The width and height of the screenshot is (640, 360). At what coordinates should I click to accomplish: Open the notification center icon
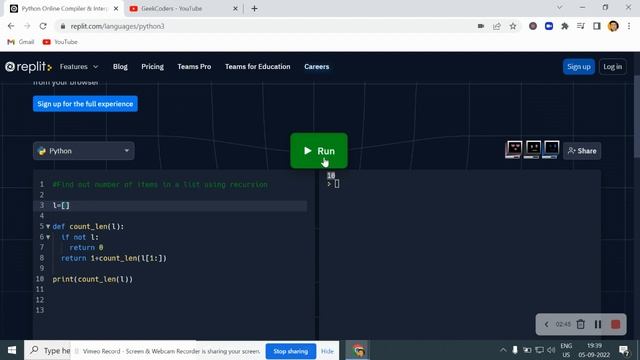coord(623,350)
